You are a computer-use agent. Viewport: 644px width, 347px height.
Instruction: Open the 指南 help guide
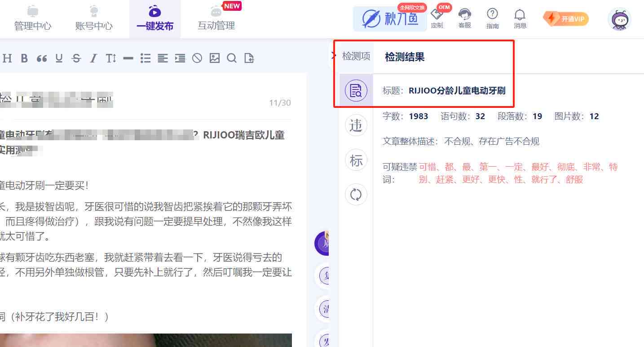493,19
